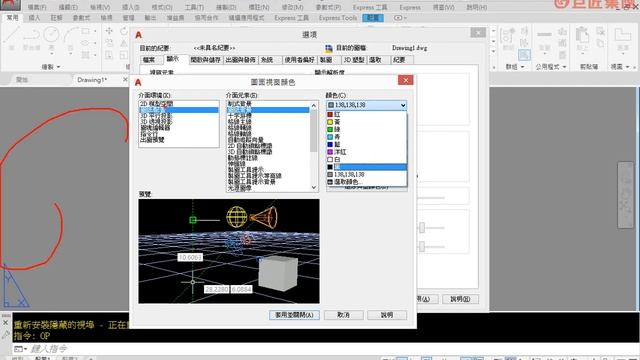Click the 套用並關閉(A) button
Image resolution: width=640 pixels, height=360 pixels.
coord(294,315)
